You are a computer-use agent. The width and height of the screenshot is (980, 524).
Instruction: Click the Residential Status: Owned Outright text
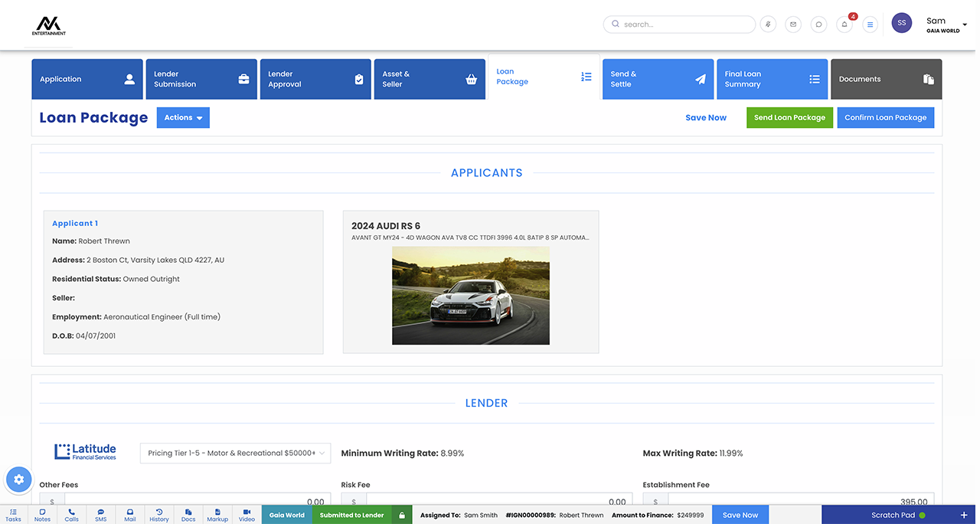(x=116, y=279)
